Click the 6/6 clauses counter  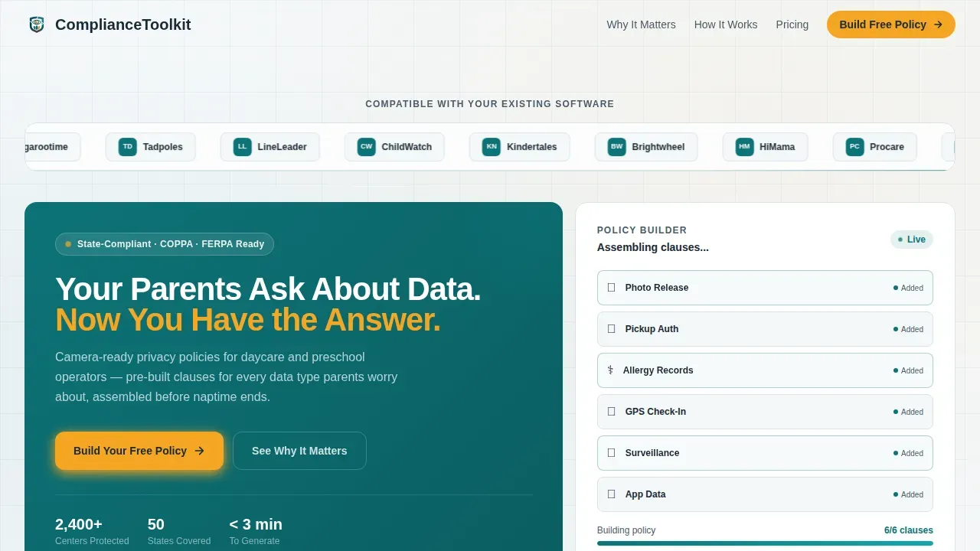tap(909, 530)
